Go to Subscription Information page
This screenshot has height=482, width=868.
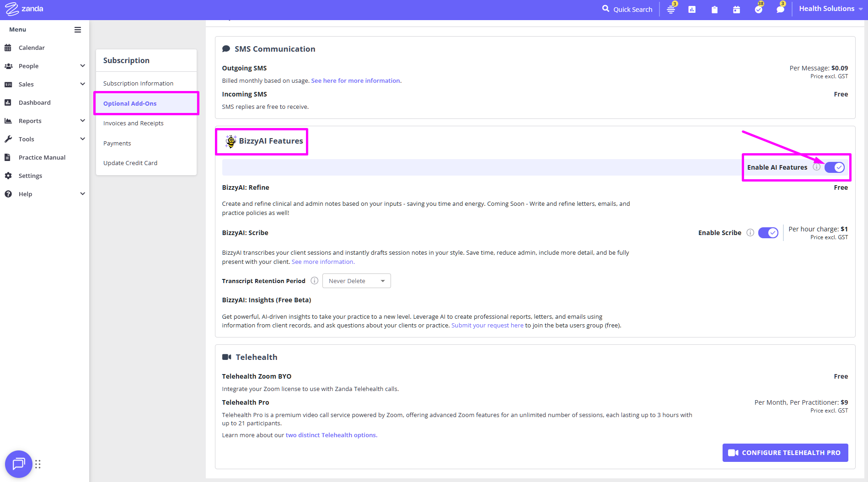138,84
